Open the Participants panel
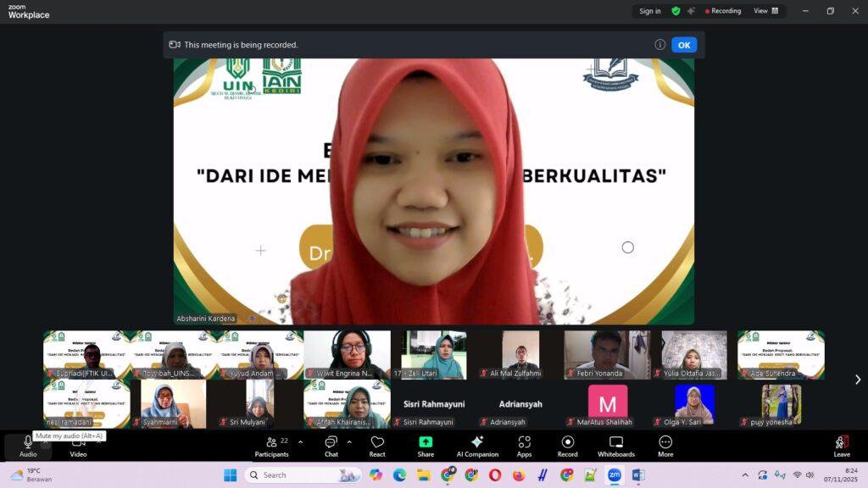Image resolution: width=868 pixels, height=488 pixels. coord(271,446)
